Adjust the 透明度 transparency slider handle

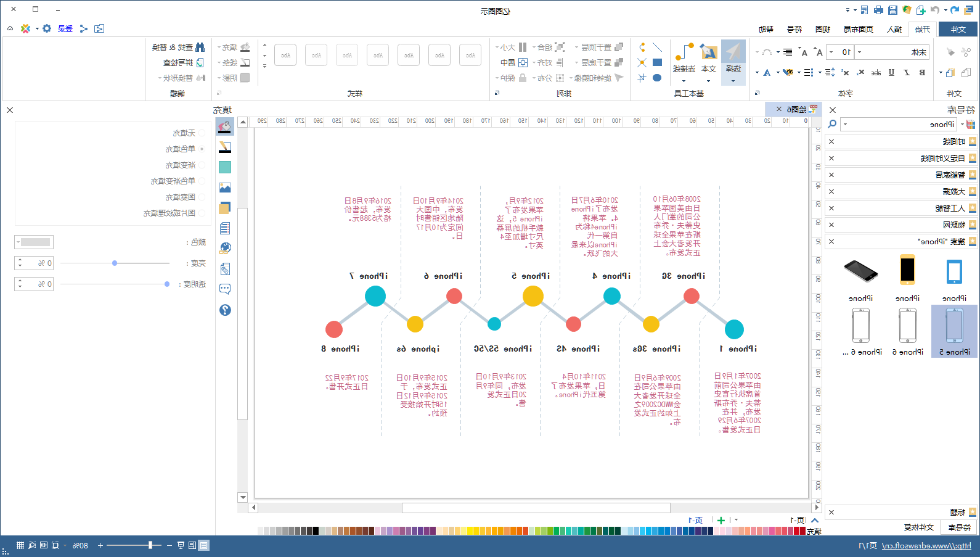point(167,284)
